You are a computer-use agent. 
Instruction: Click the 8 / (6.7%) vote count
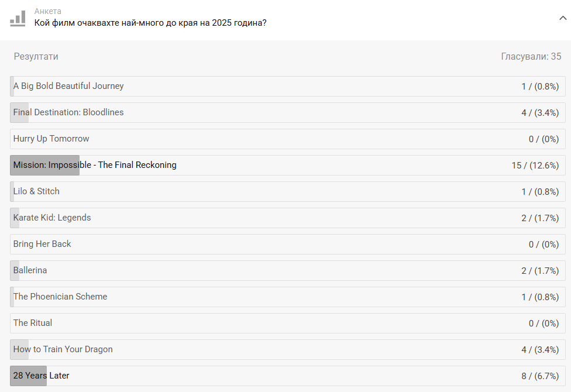[x=540, y=376]
